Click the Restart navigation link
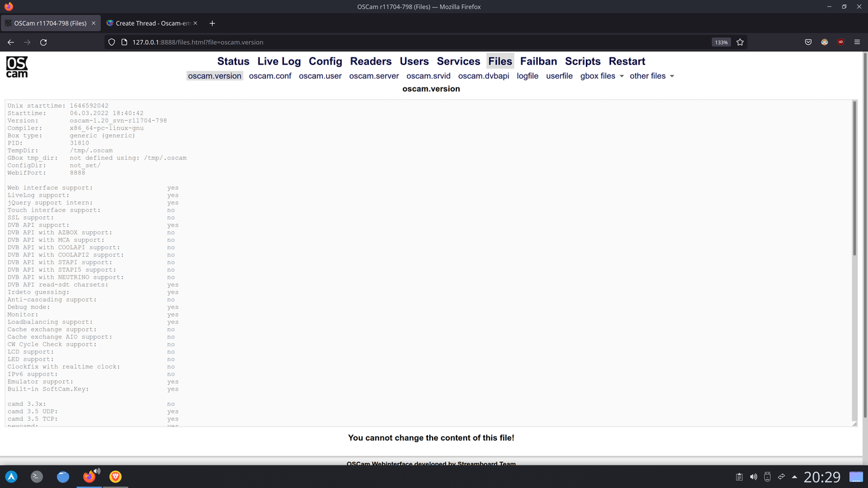Viewport: 868px width, 488px height. click(x=627, y=61)
